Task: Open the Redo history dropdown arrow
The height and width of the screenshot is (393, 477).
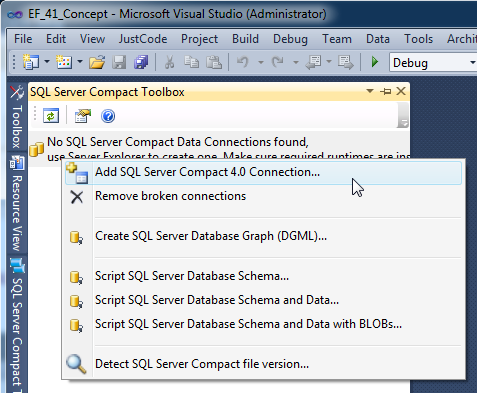Action: tap(295, 62)
